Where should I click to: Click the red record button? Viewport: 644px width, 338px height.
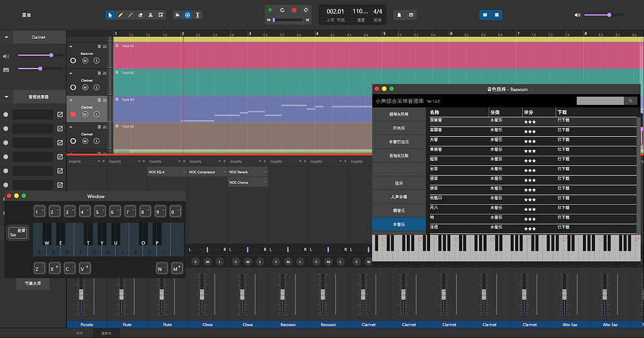294,10
